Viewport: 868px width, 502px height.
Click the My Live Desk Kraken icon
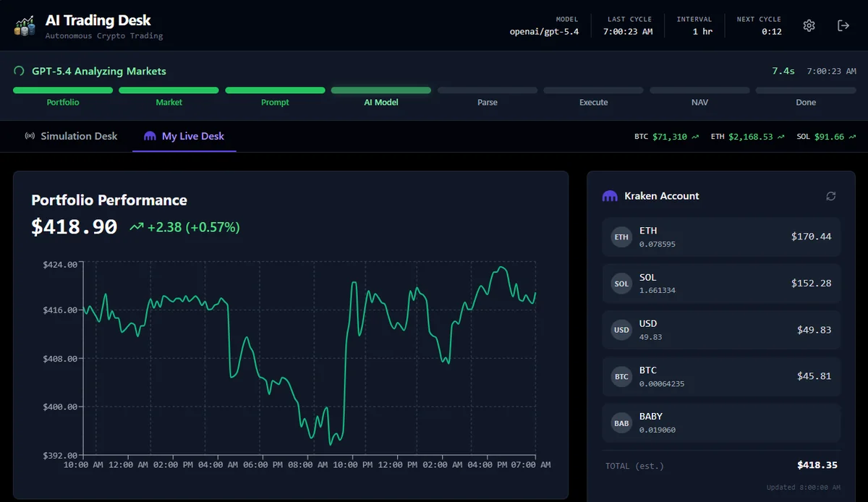(150, 136)
